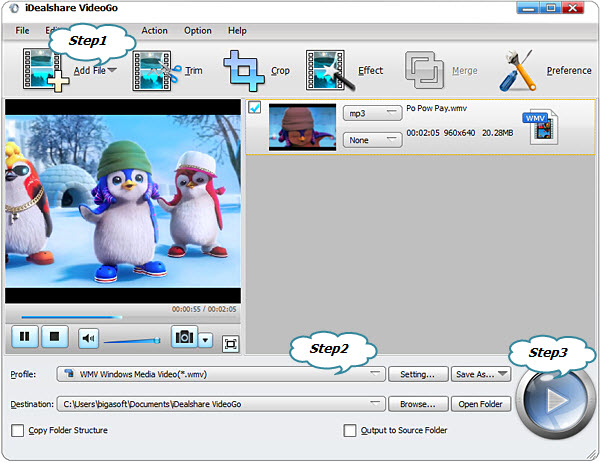Open Preference tools icon
The image size is (600, 463).
(x=518, y=70)
